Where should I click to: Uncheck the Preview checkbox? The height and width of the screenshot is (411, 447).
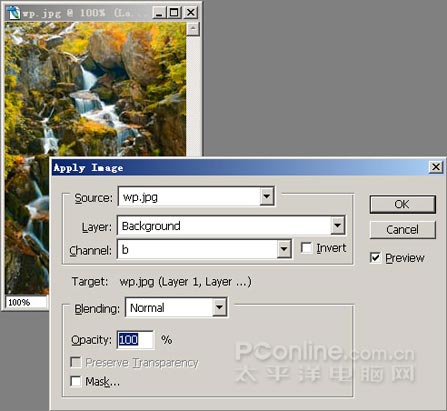click(x=375, y=258)
